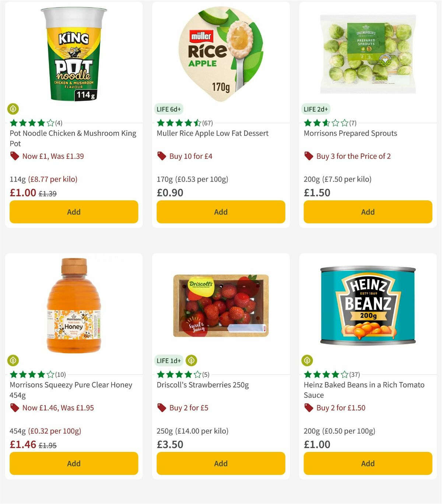This screenshot has width=442, height=504.
Task: Click the organic leaf icon on Pot Noodle
Action: pyautogui.click(x=14, y=109)
